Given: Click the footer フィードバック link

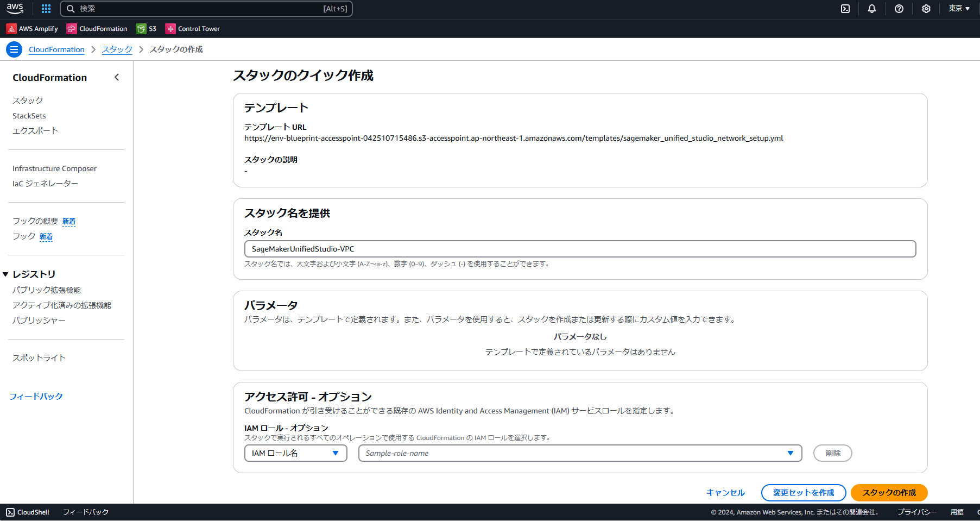Looking at the screenshot, I should coord(86,512).
